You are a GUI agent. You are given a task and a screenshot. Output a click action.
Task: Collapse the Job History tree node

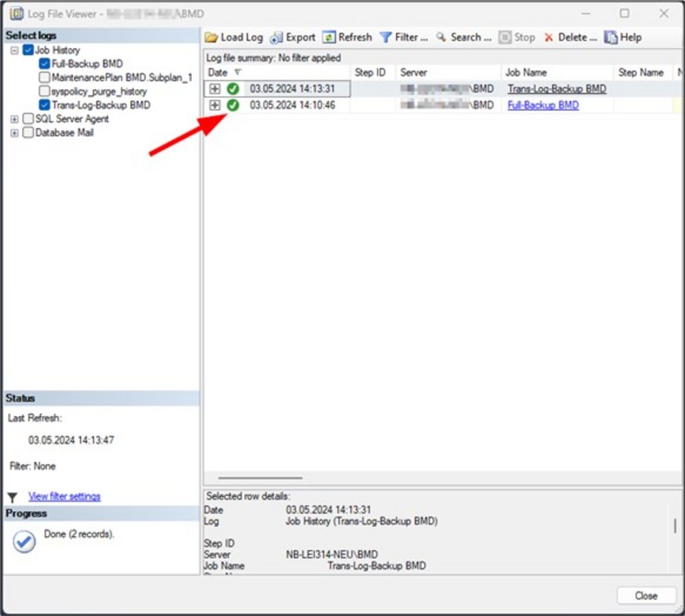pos(14,51)
